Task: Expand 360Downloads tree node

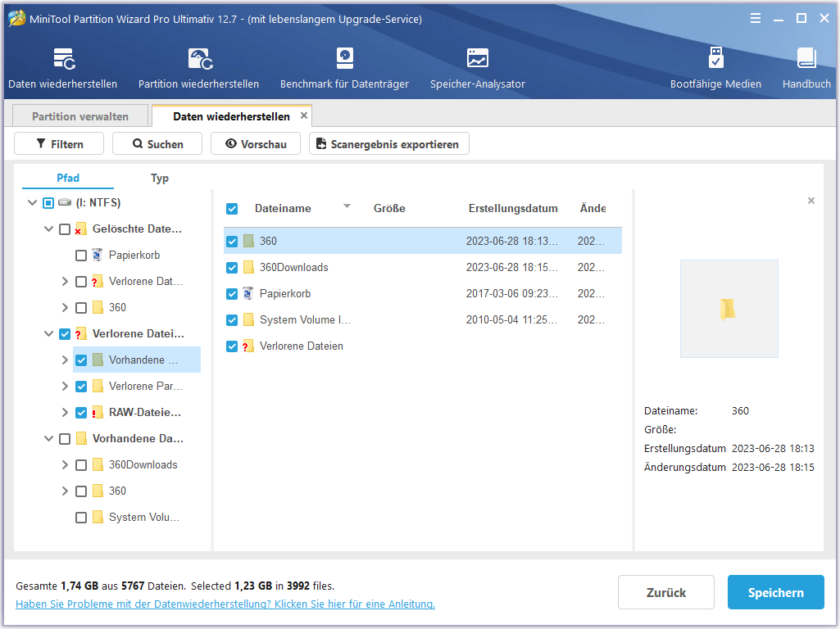Action: point(65,464)
